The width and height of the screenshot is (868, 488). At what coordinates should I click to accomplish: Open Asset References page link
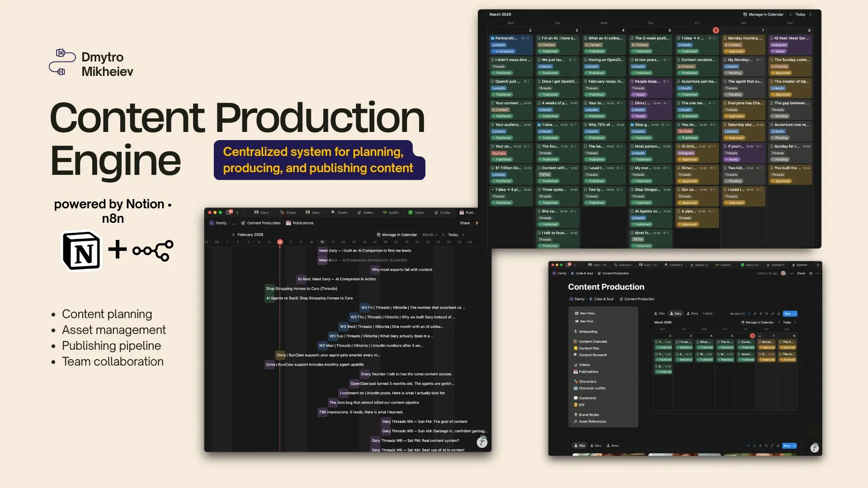point(590,422)
